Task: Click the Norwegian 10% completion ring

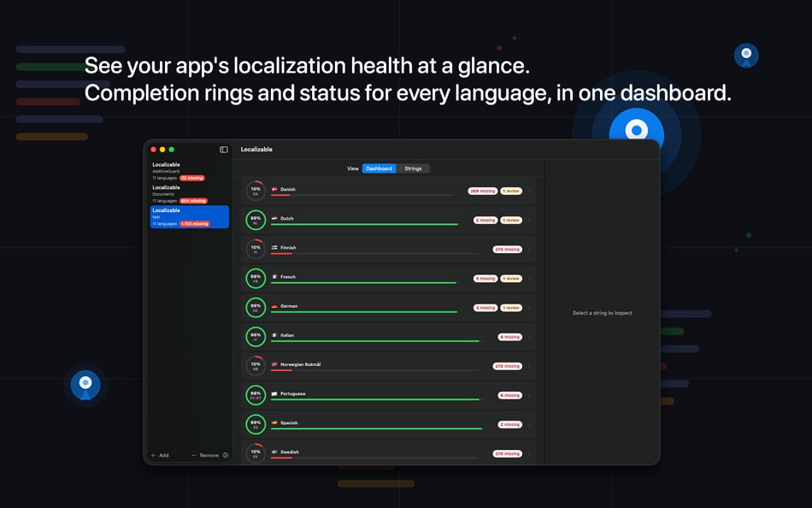Action: coord(256,366)
